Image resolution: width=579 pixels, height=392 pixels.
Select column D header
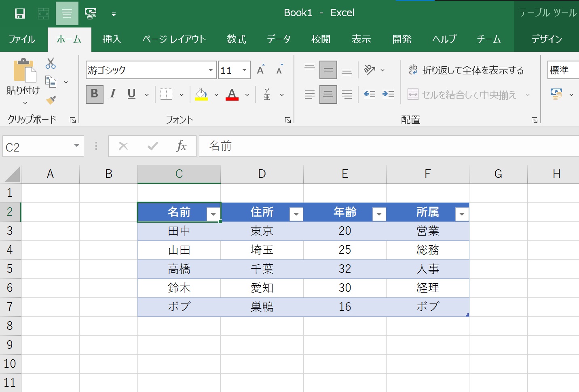click(262, 174)
